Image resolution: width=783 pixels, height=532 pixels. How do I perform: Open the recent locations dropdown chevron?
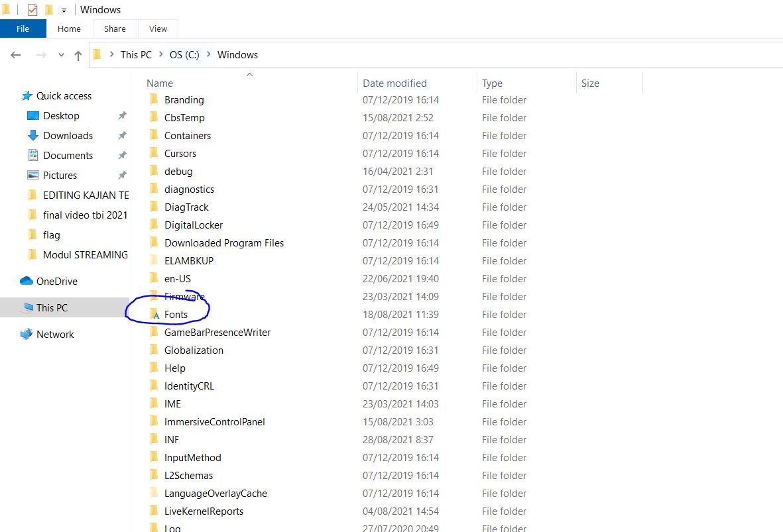click(61, 55)
